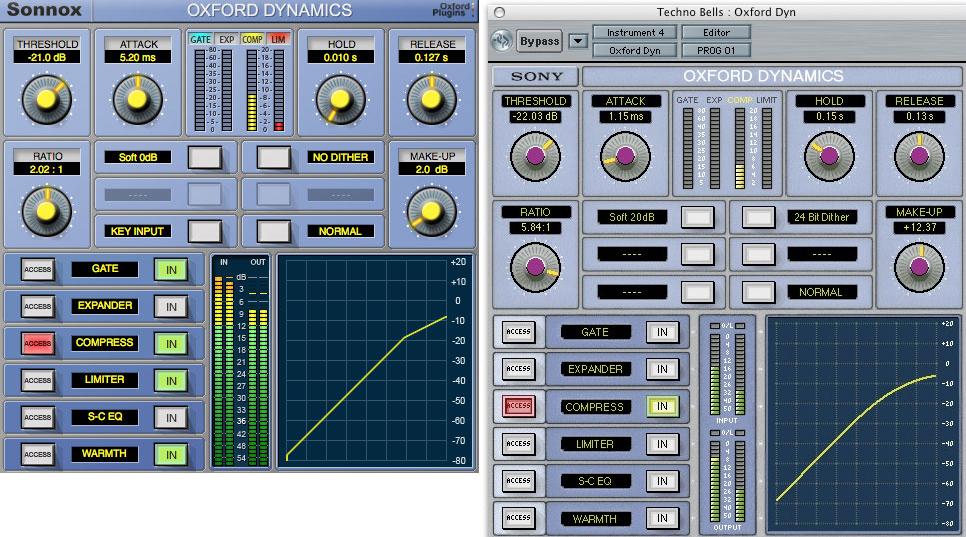The width and height of the screenshot is (966, 537).
Task: Open the PROG 01 program selector
Action: (716, 50)
